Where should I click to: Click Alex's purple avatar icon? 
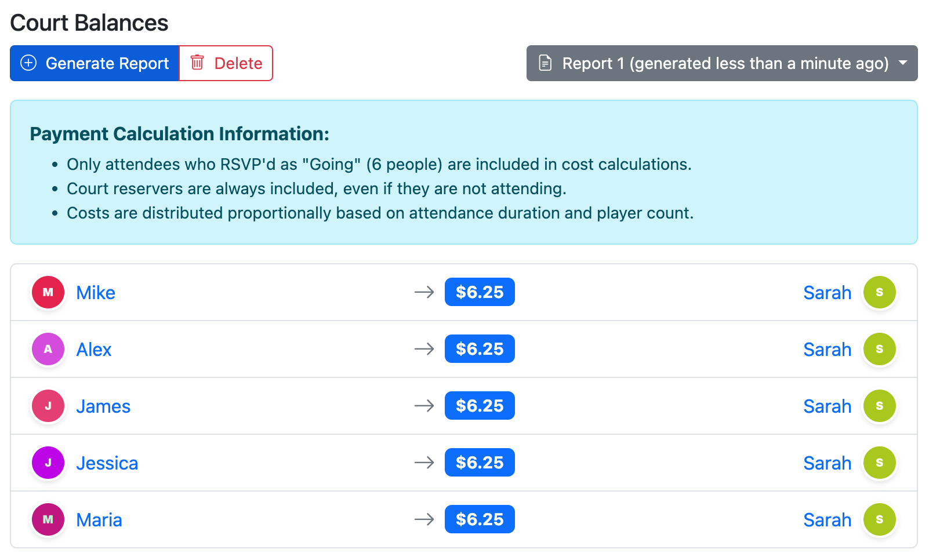(48, 350)
